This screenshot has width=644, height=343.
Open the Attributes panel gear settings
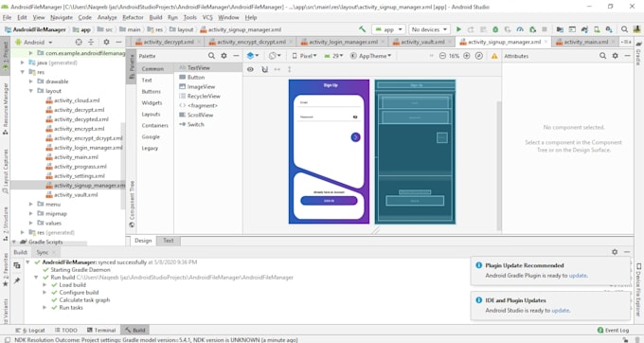pyautogui.click(x=615, y=56)
